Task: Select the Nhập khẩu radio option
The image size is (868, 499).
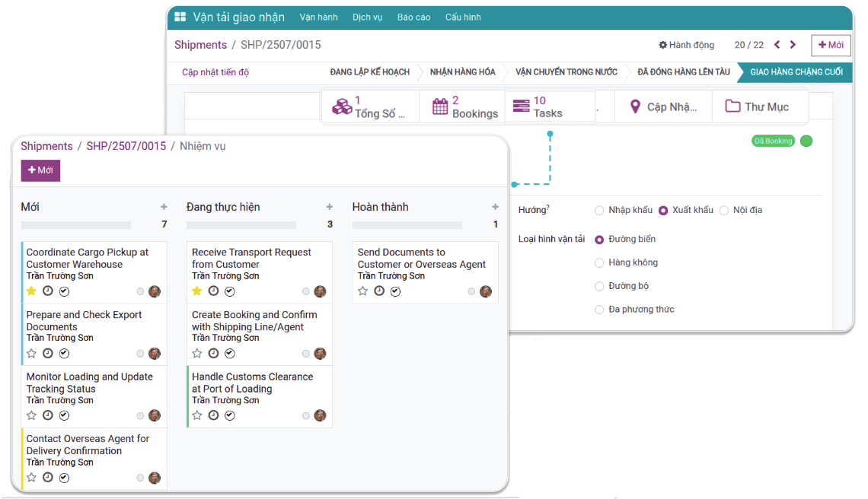Action: 600,210
